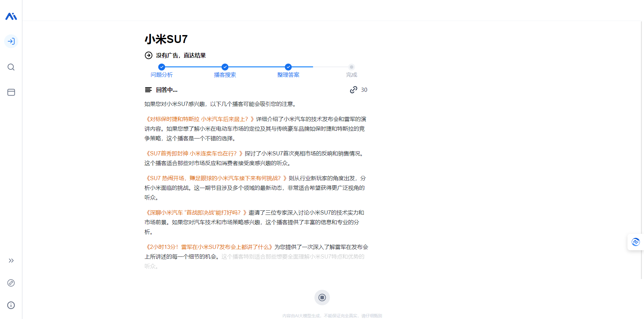The width and height of the screenshot is (644, 319).
Task: Click the 播客搜索 progress indicator
Action: pyautogui.click(x=225, y=67)
